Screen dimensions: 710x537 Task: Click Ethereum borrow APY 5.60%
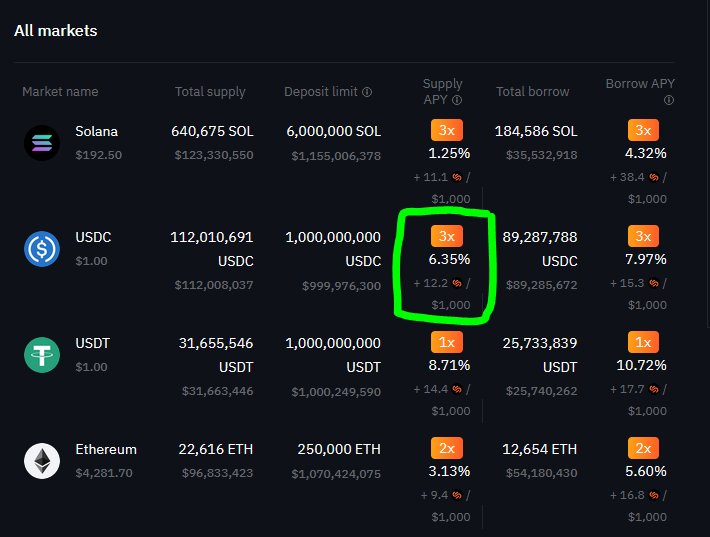pos(646,471)
